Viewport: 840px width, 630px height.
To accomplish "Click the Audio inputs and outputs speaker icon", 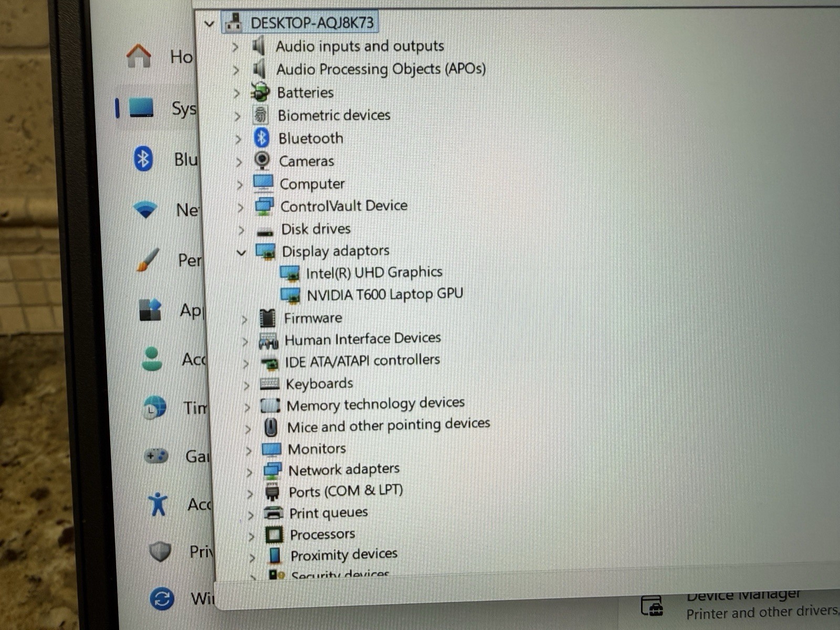I will pyautogui.click(x=258, y=46).
